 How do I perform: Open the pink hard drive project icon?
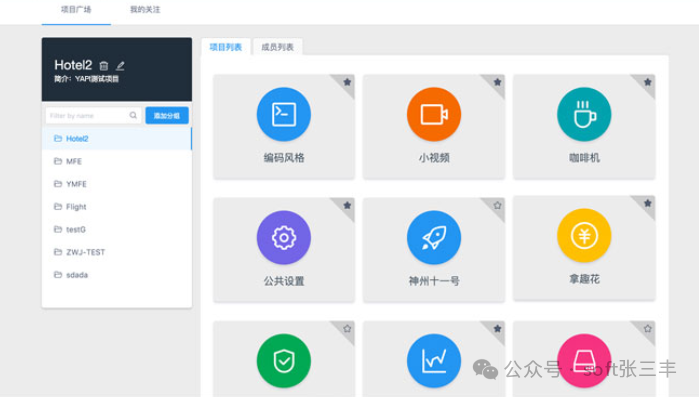coord(584,360)
